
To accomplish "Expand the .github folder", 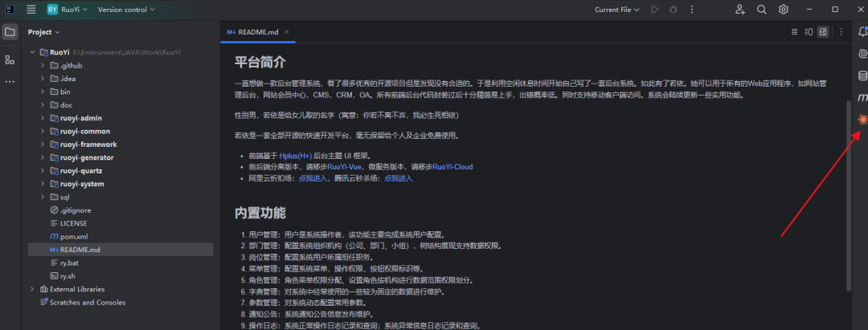I will [x=43, y=65].
